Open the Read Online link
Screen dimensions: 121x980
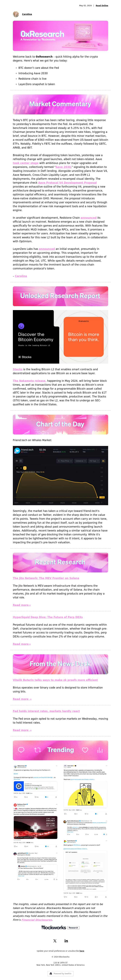tap(102, 6)
